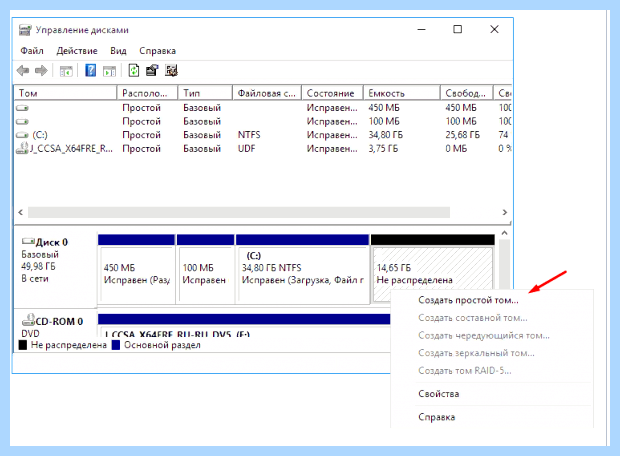
Task: Sort by the Располо... column header
Action: click(147, 93)
